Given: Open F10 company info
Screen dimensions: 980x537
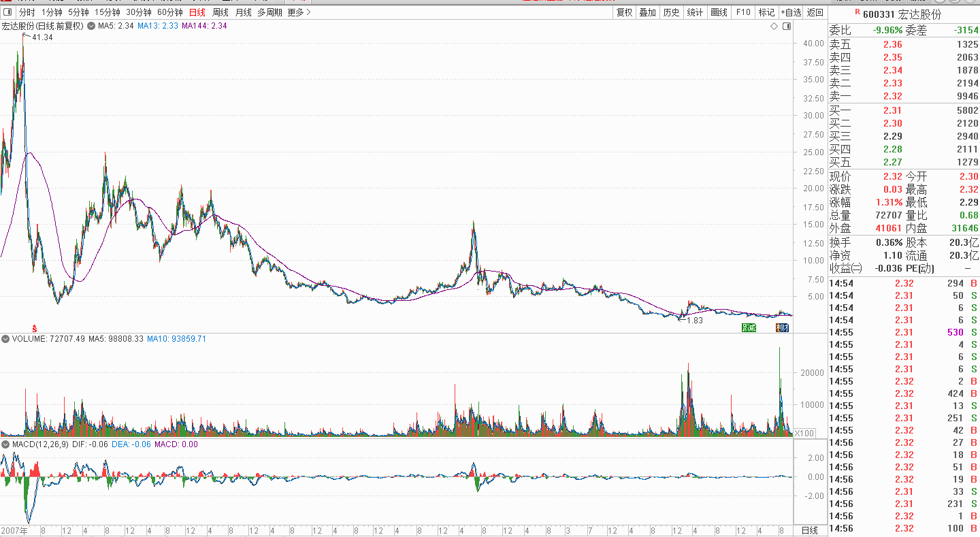Looking at the screenshot, I should (x=743, y=12).
